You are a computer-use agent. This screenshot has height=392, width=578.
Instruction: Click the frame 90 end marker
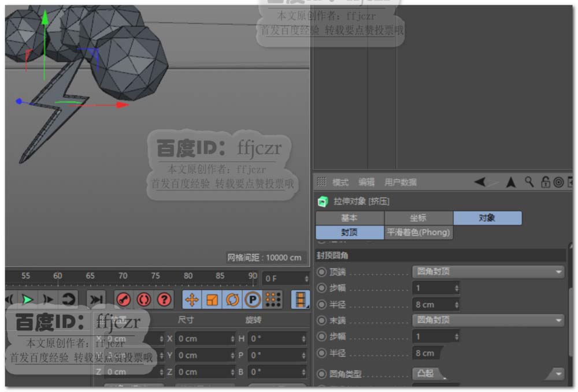pyautogui.click(x=253, y=277)
